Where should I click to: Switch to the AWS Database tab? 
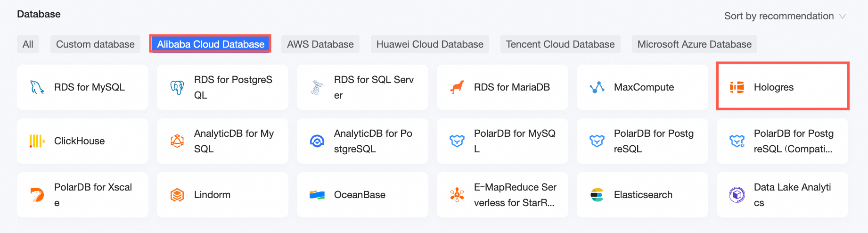pyautogui.click(x=320, y=44)
